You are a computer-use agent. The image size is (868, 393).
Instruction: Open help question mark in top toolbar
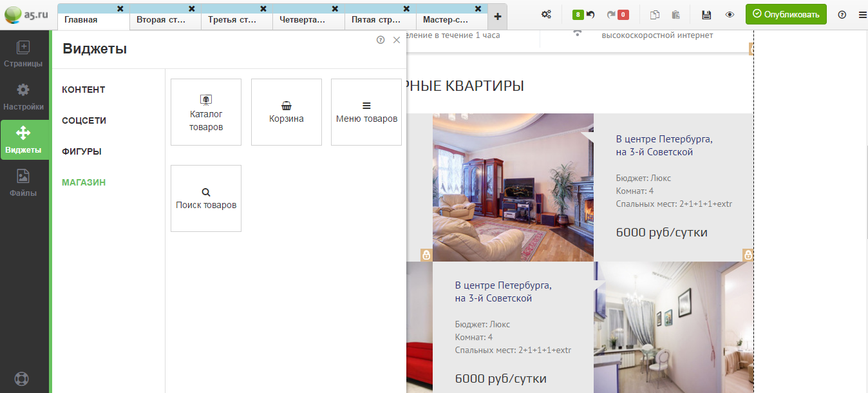(842, 14)
